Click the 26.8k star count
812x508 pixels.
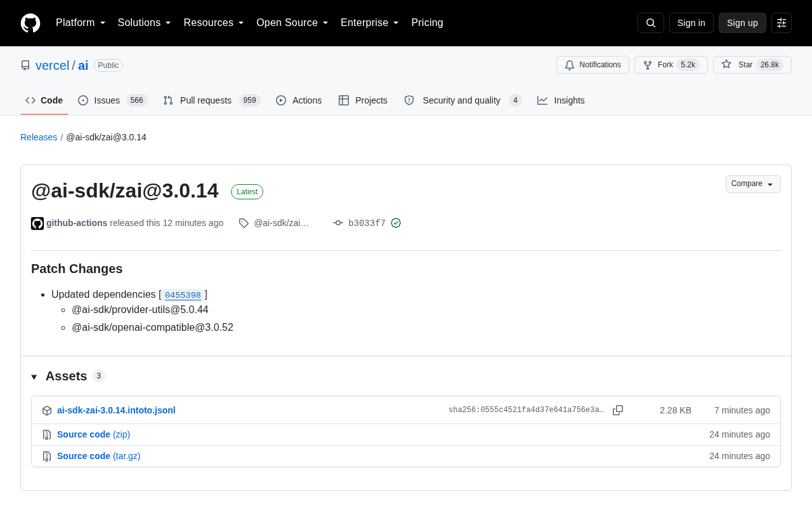(769, 65)
